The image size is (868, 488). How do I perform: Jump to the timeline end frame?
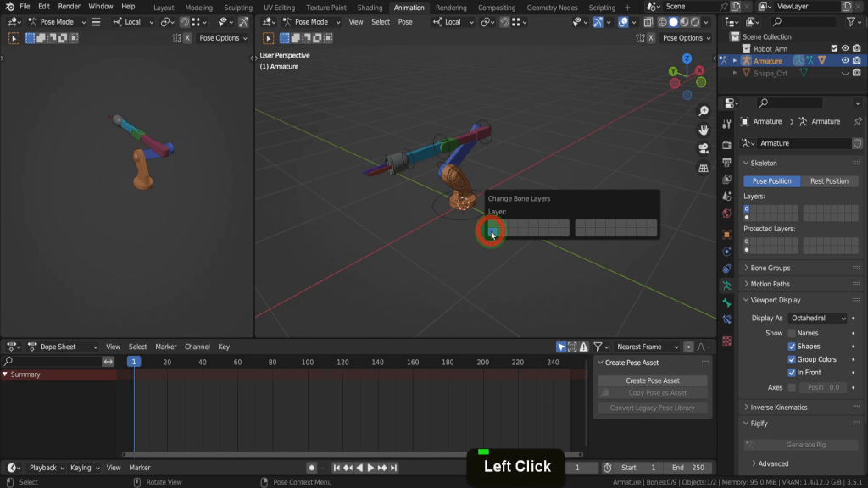coord(394,468)
